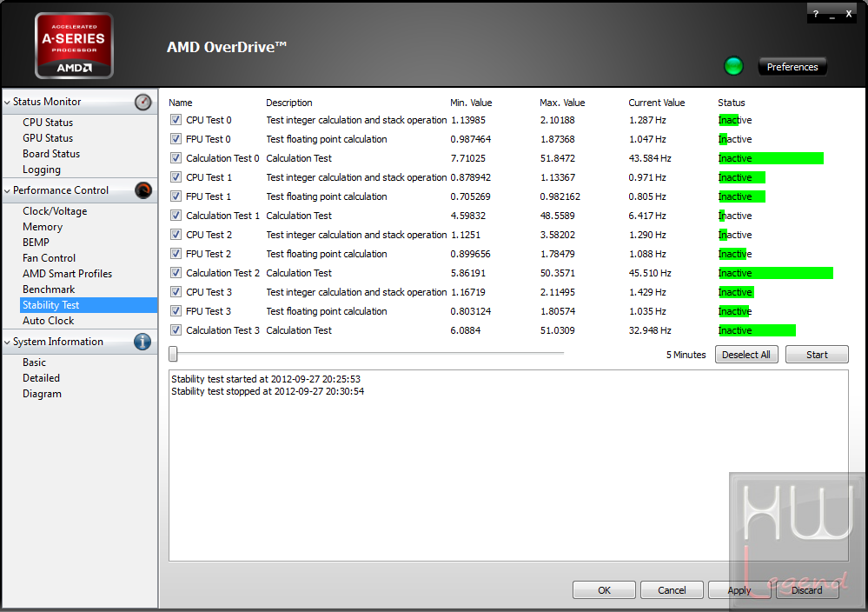Viewport: 868px width, 612px height.
Task: Click the Name column header
Action: pos(181,103)
